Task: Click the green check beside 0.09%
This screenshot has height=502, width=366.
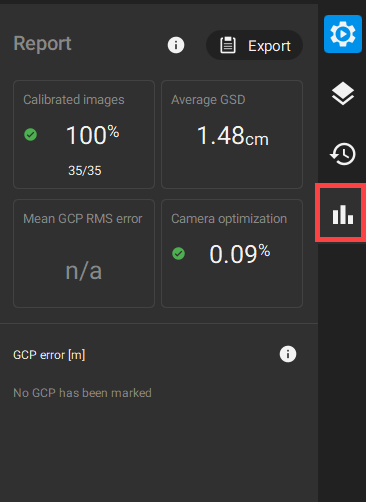Action: [x=179, y=254]
